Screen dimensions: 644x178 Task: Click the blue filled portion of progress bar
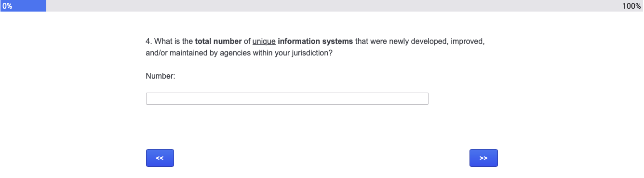(23, 6)
